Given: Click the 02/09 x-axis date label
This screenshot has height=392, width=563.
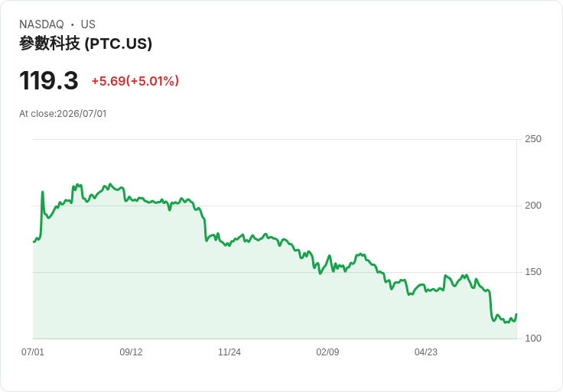Looking at the screenshot, I should [327, 352].
